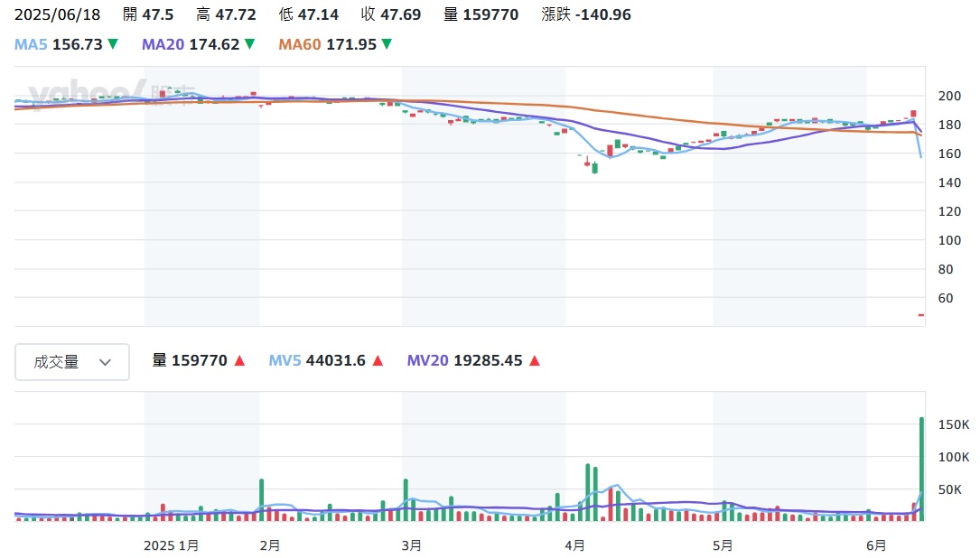Image resolution: width=980 pixels, height=558 pixels.
Task: Click the 180 price axis label
Action: click(949, 125)
